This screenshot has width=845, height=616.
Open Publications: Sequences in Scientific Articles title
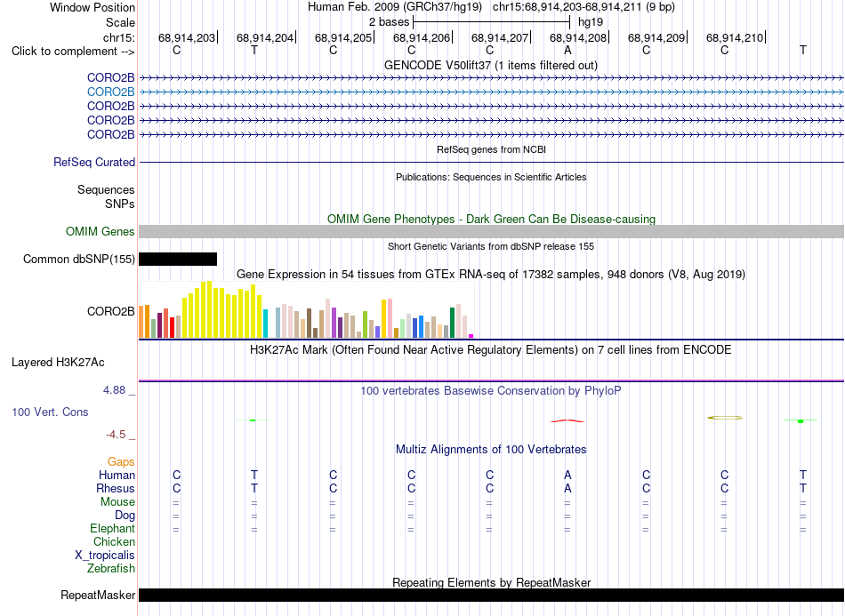[491, 177]
